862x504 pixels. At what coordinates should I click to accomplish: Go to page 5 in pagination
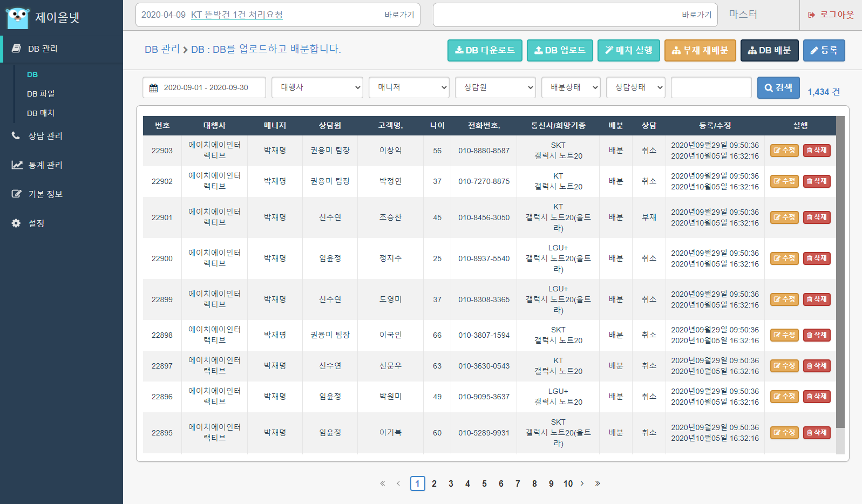tap(484, 483)
